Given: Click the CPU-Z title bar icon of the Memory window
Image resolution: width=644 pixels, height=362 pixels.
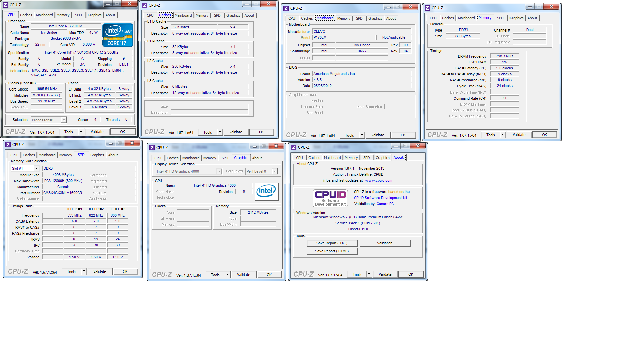Looking at the screenshot, I should click(427, 8).
